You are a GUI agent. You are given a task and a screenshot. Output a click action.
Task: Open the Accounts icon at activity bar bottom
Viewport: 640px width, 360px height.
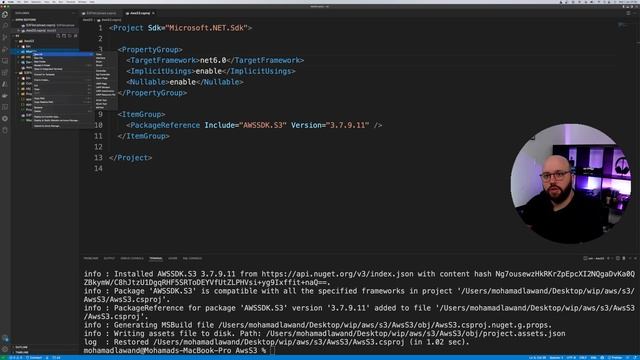pyautogui.click(x=5, y=339)
